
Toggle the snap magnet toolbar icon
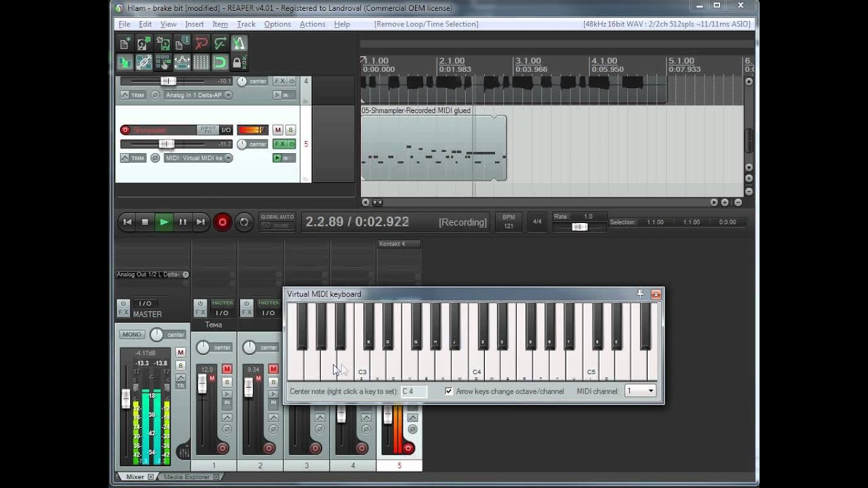[x=220, y=62]
